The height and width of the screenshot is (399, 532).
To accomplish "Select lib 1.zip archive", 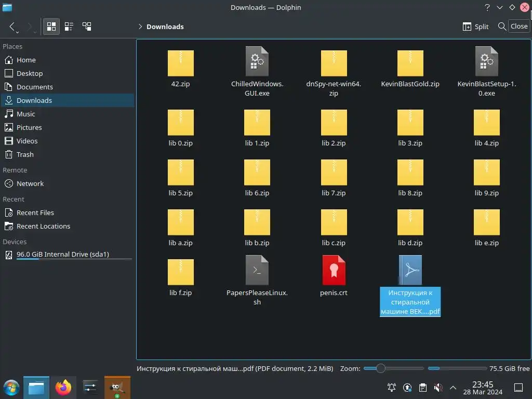I will pyautogui.click(x=257, y=123).
